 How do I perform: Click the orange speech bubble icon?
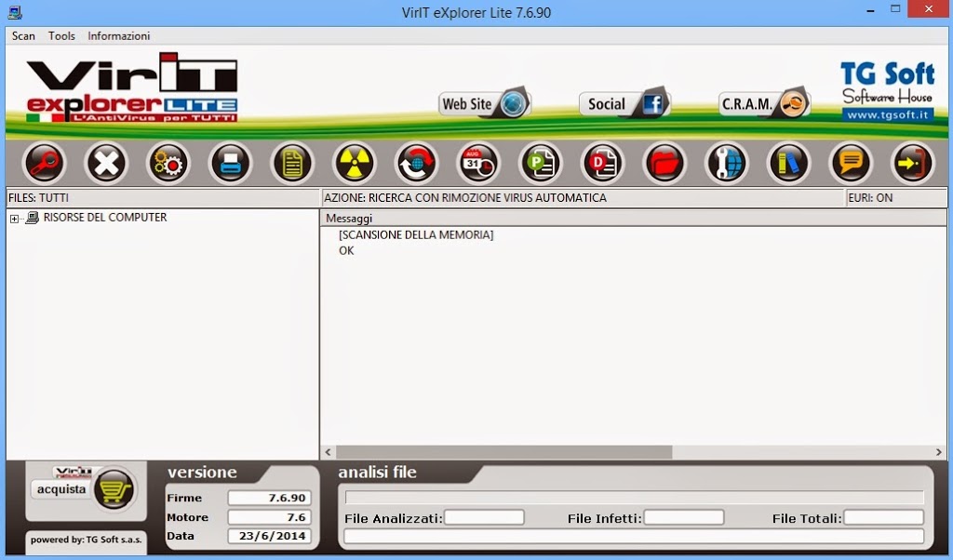tap(851, 163)
